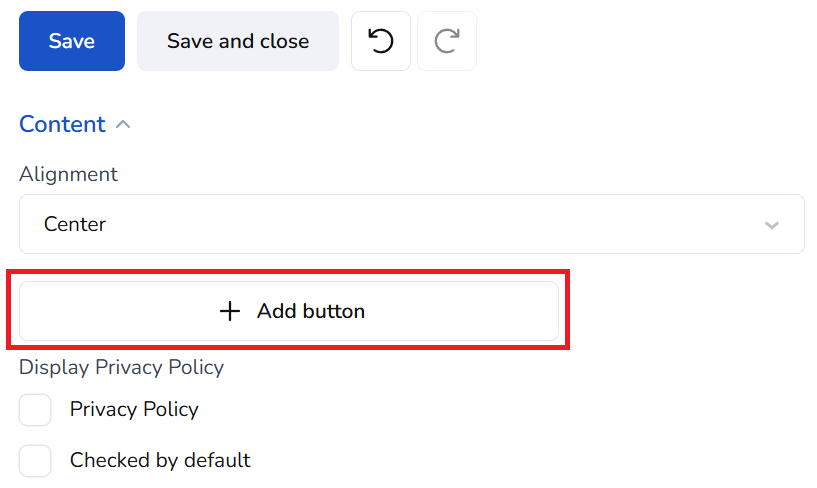Save the current changes

point(72,41)
